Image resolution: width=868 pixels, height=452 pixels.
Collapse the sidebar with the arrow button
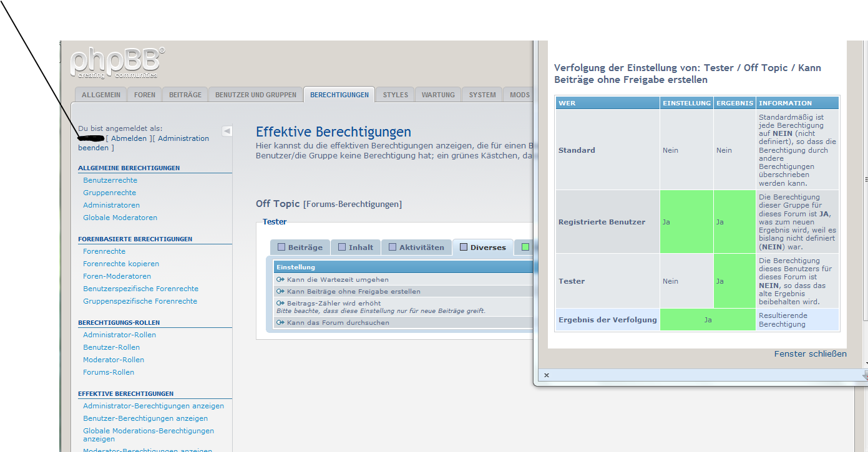tap(227, 131)
